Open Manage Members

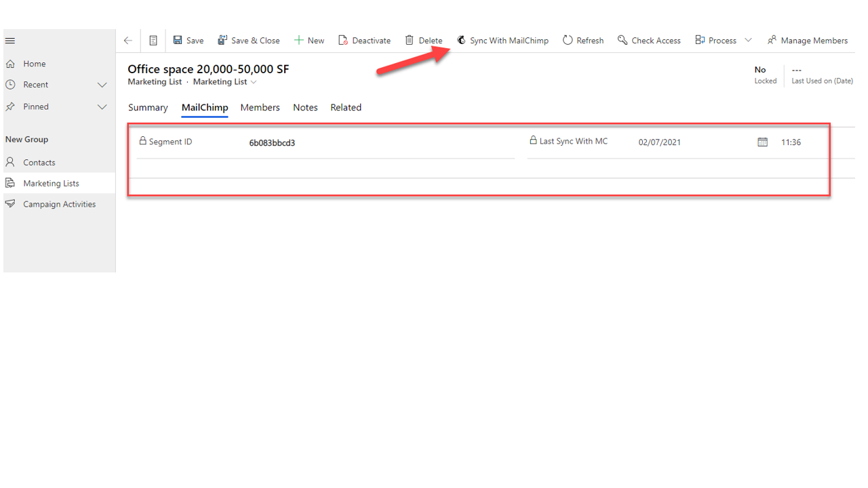808,40
